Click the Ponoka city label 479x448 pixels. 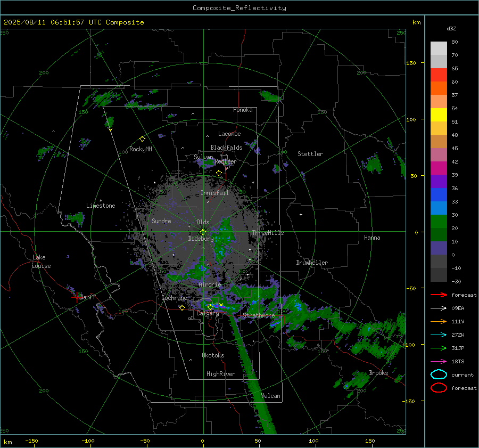[243, 110]
